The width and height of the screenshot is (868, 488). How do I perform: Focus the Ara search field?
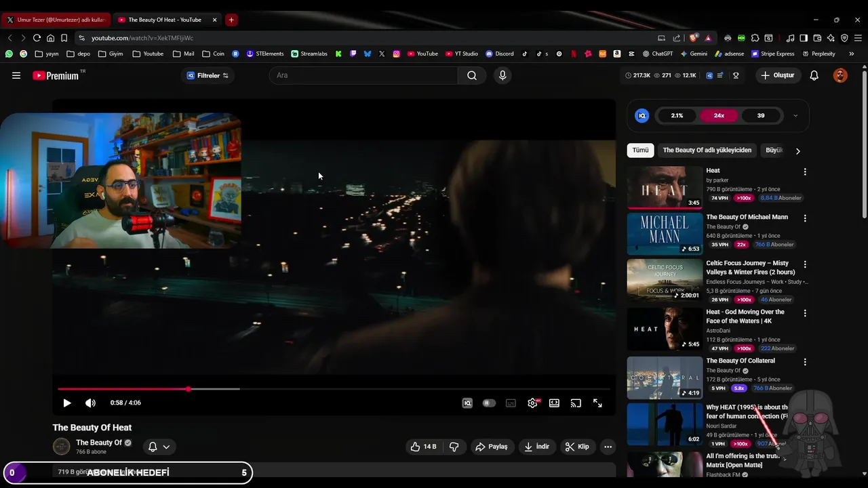(363, 75)
